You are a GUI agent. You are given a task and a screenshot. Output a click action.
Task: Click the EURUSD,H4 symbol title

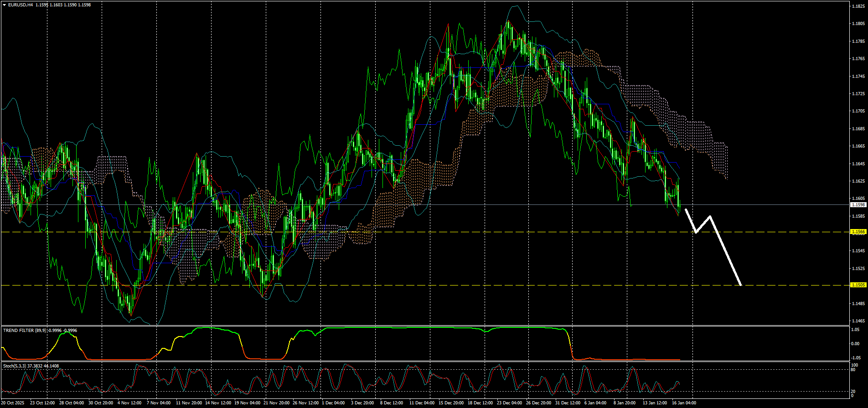20,5
